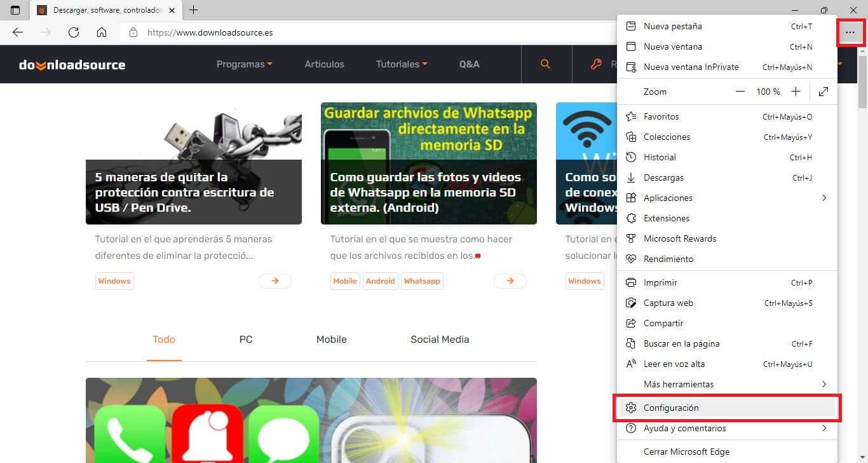The image size is (868, 463).
Task: Open the USB write protection article thumbnail
Action: 194,163
